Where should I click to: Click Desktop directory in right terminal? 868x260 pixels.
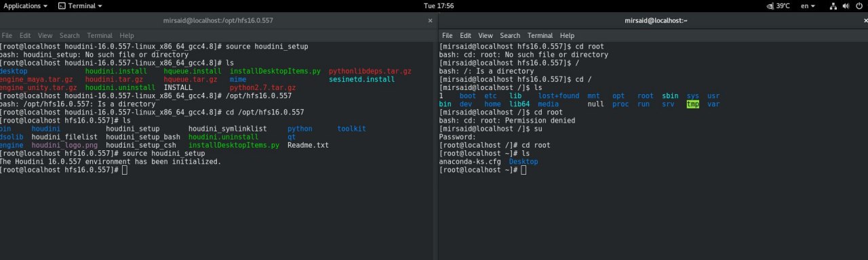[x=524, y=161]
